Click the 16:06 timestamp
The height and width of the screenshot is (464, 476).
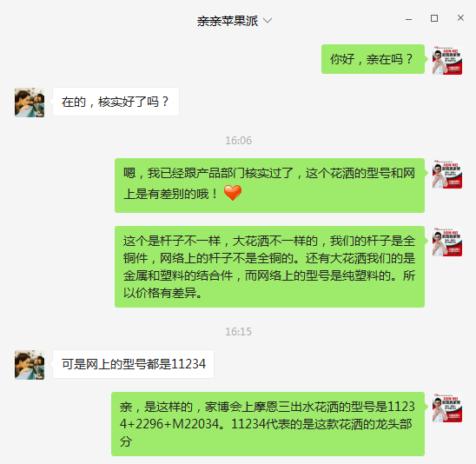(x=238, y=141)
